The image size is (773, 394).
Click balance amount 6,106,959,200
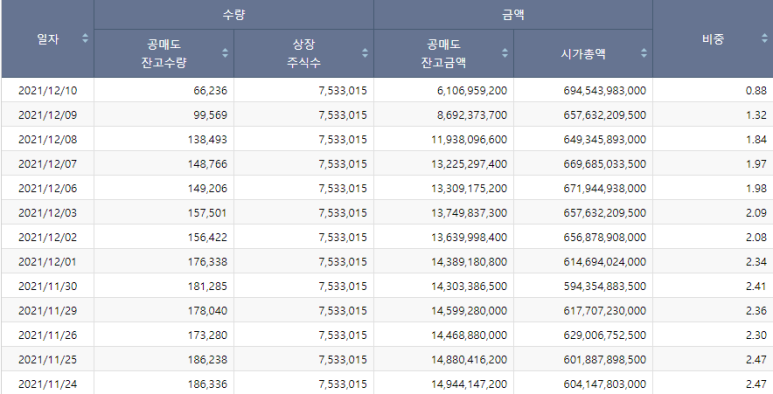pos(473,91)
